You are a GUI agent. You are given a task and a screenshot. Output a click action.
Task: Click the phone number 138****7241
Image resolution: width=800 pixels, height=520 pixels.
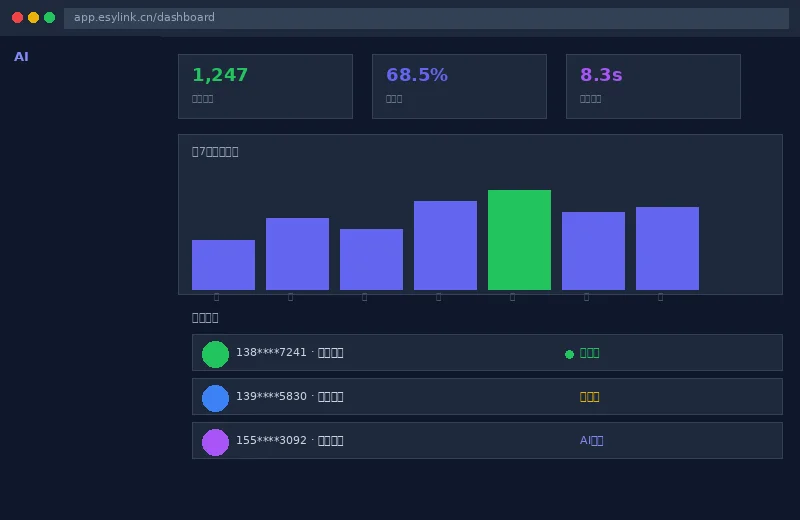[x=271, y=353]
